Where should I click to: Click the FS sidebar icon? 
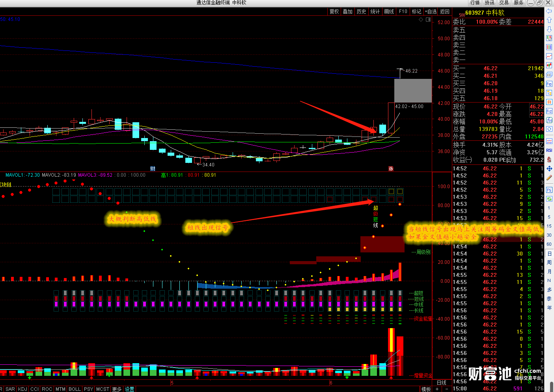pyautogui.click(x=549, y=190)
